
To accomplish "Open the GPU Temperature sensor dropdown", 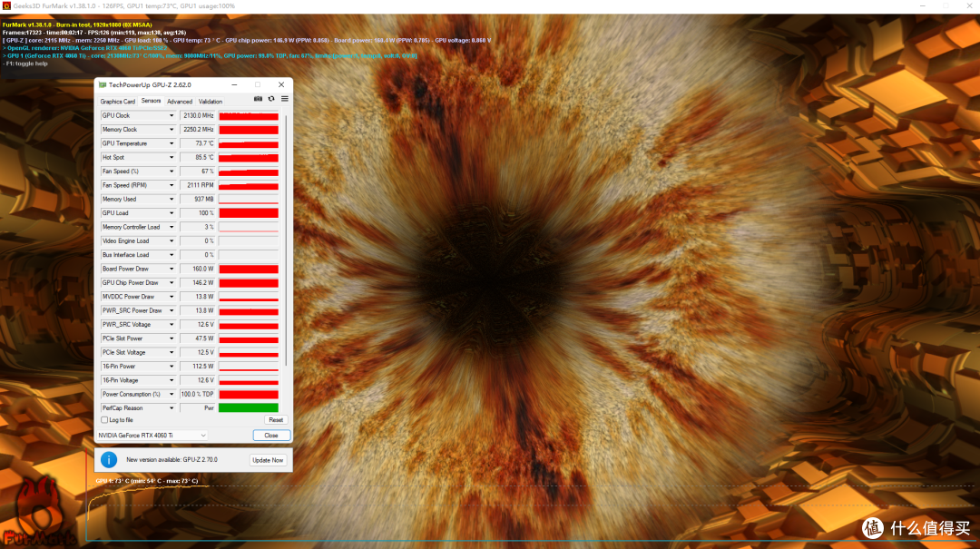I will 171,143.
